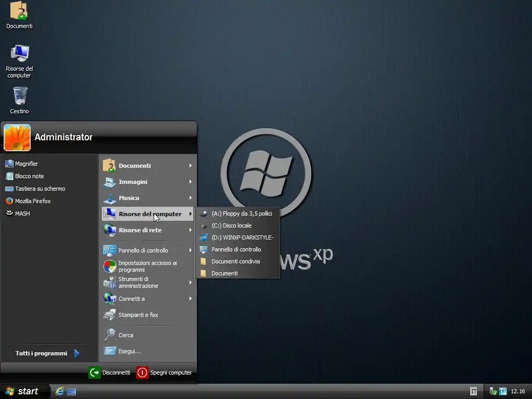Click the Disconnetti log off button
The image size is (532, 399).
tap(110, 373)
